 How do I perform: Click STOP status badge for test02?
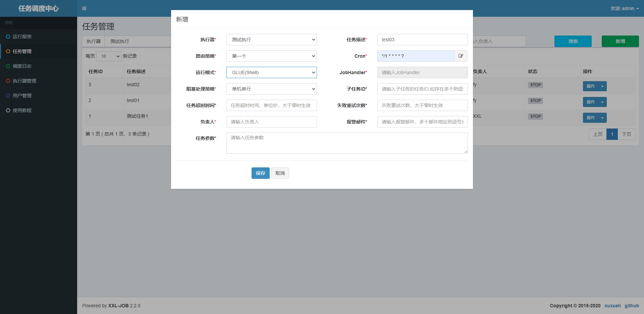tap(536, 85)
